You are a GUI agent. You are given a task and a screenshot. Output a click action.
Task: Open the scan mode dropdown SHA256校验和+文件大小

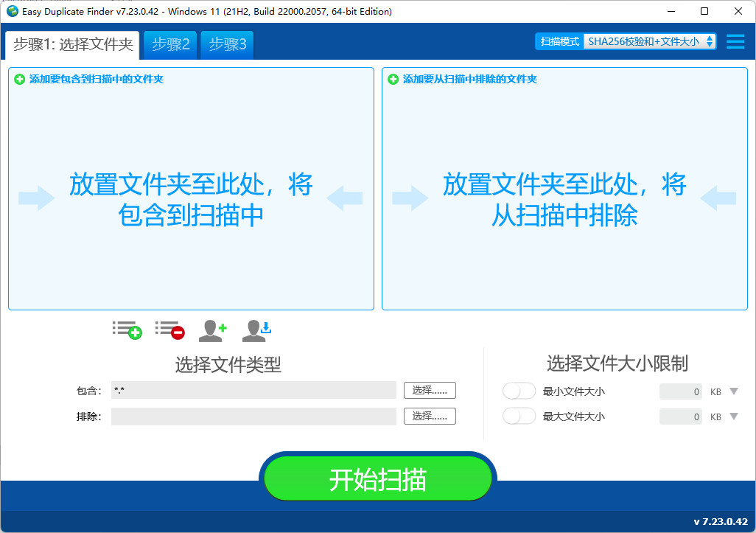[x=649, y=41]
